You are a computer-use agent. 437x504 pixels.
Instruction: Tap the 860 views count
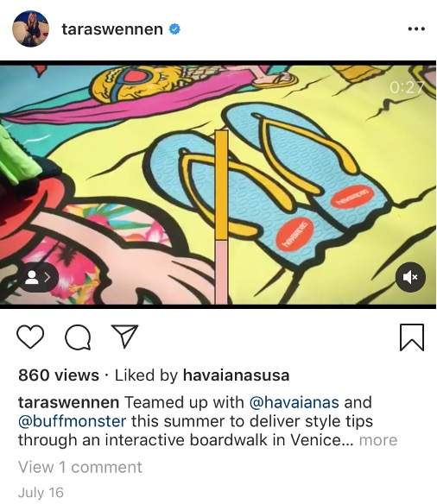[59, 375]
